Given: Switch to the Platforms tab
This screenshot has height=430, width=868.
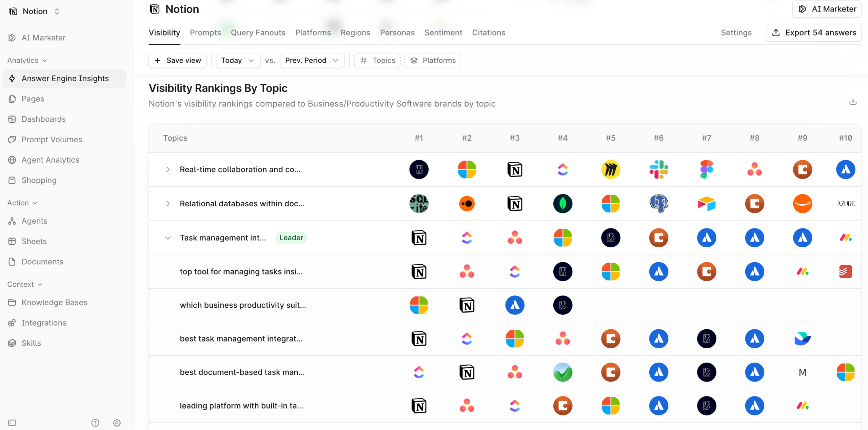Looking at the screenshot, I should click(313, 33).
